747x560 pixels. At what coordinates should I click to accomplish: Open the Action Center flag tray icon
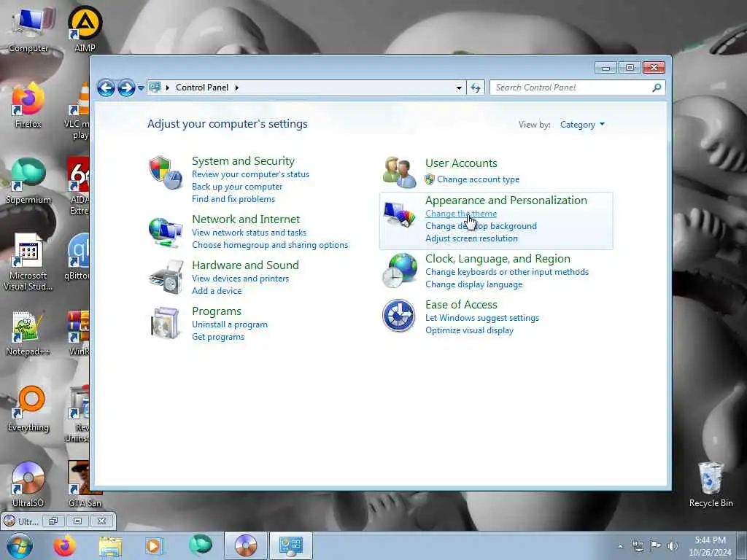coord(656,545)
